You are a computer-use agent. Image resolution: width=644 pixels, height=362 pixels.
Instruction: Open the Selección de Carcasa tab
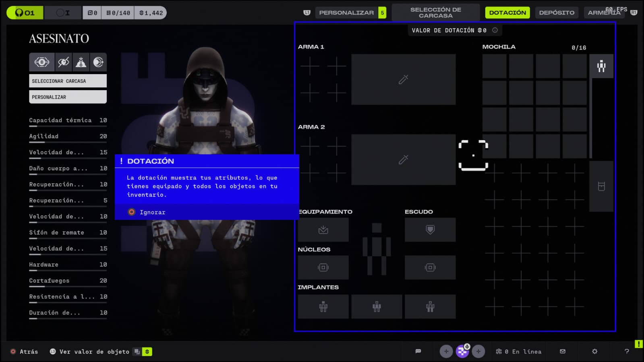(435, 13)
